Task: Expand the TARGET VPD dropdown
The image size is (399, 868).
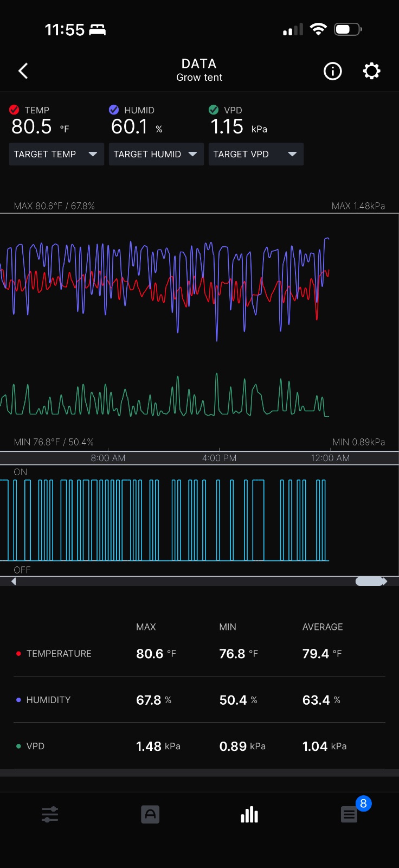Action: click(256, 154)
